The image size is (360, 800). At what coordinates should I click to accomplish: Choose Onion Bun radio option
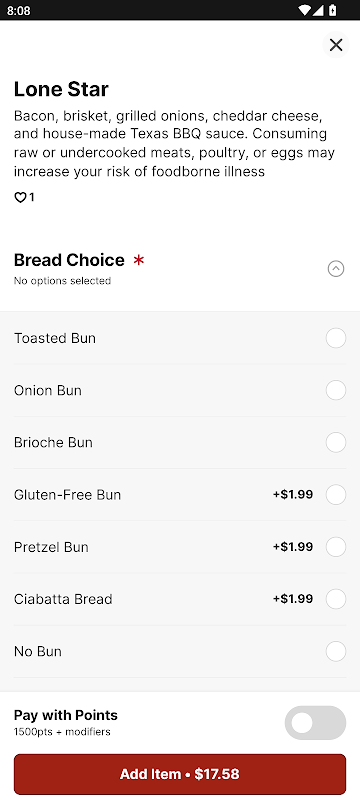point(336,390)
